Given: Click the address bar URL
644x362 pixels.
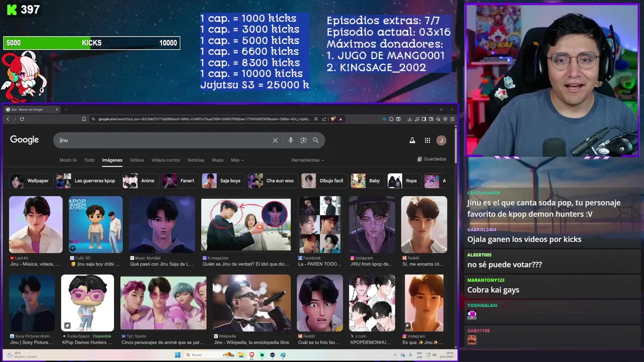Looking at the screenshot, I should 204,119.
